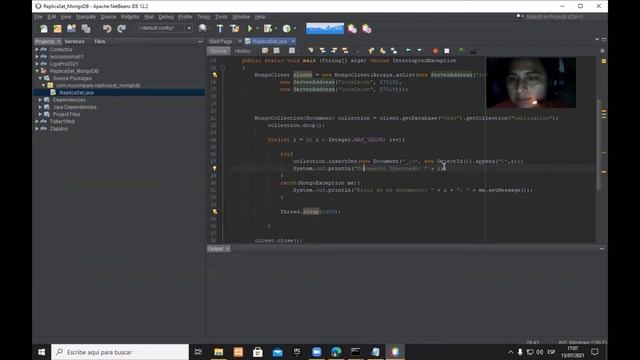Click the last pink icon in main toolbar
This screenshot has height=360, width=640.
367,29
